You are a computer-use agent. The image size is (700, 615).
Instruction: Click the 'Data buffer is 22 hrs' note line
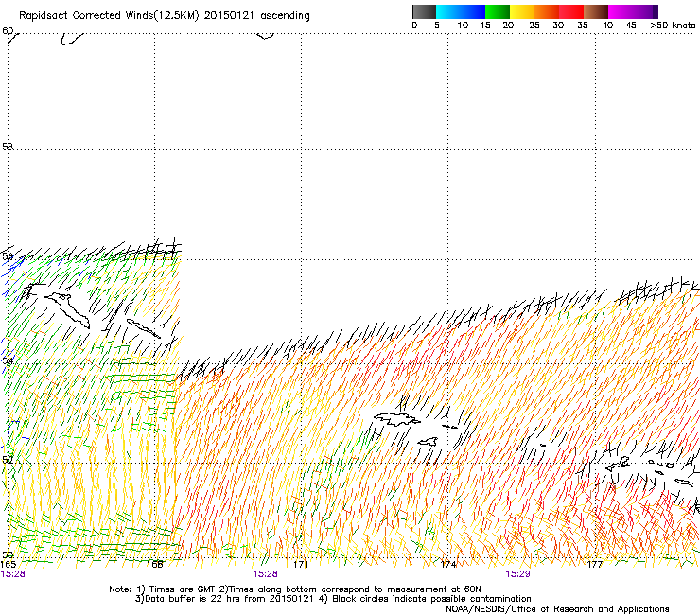point(333,599)
